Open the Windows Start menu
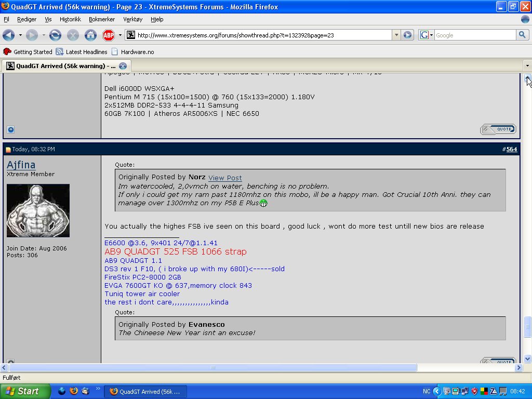Viewport: 532px width, 399px height. click(25, 391)
